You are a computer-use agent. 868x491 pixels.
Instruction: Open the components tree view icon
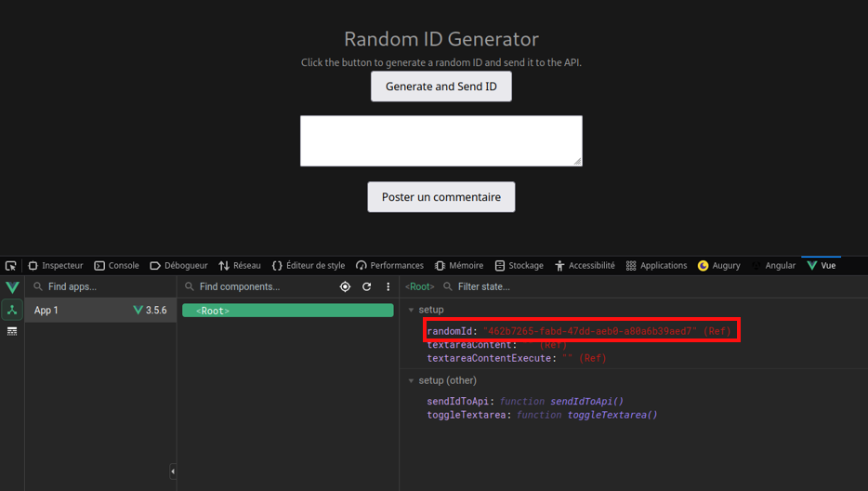(x=12, y=310)
